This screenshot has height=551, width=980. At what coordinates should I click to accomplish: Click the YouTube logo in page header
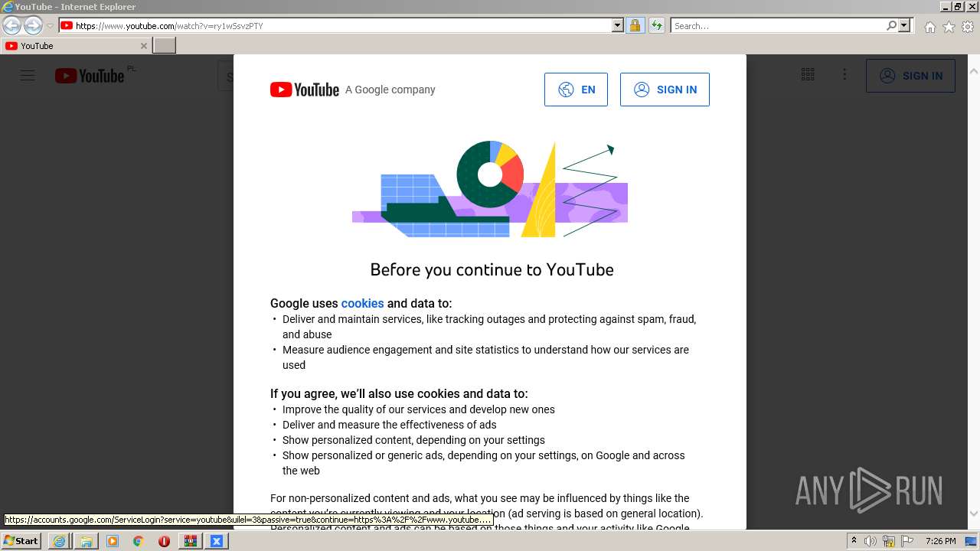[x=90, y=76]
